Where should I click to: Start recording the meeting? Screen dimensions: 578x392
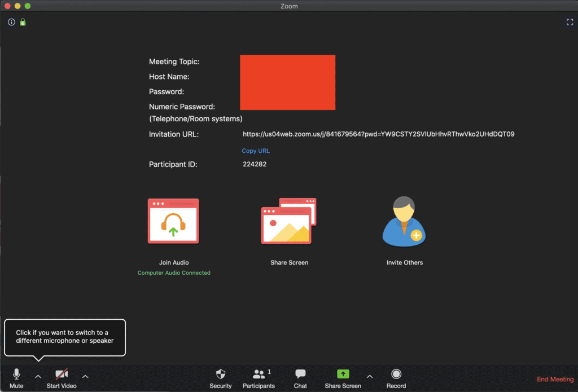(x=396, y=378)
